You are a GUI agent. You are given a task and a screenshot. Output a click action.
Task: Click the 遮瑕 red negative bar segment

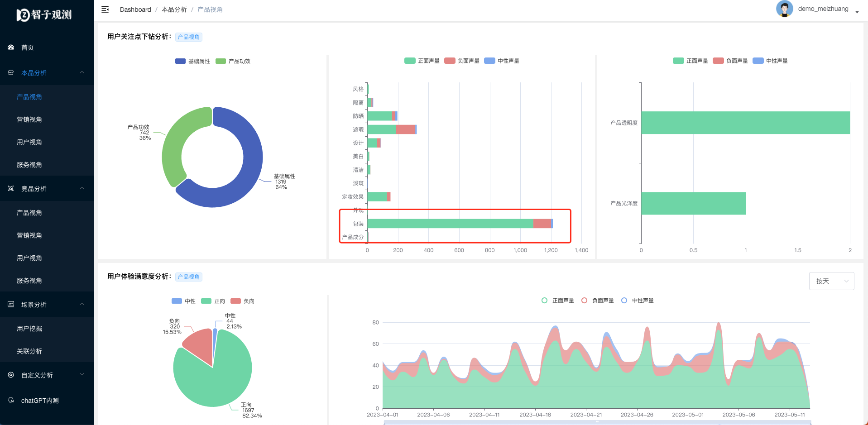(x=406, y=129)
